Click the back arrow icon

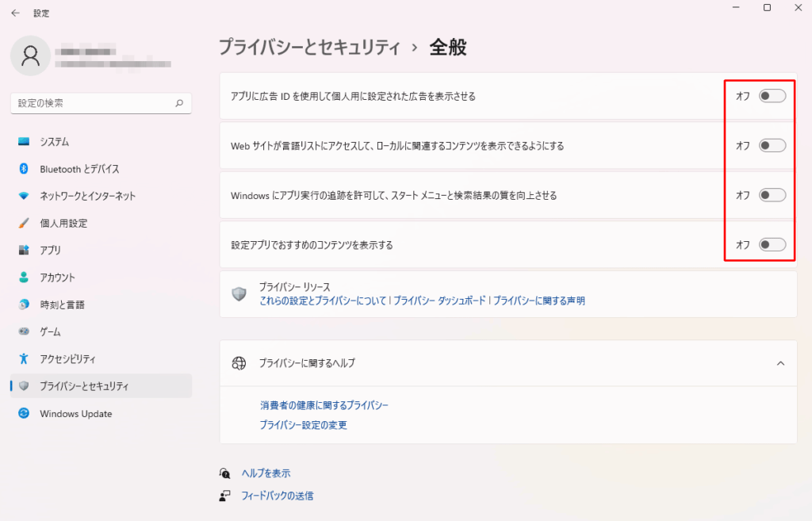pos(16,13)
